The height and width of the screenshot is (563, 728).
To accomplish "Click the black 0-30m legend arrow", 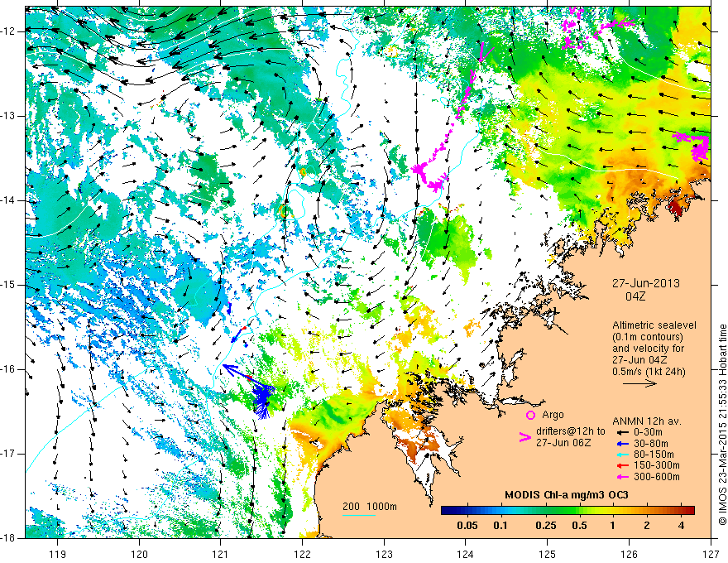I will pyautogui.click(x=622, y=432).
